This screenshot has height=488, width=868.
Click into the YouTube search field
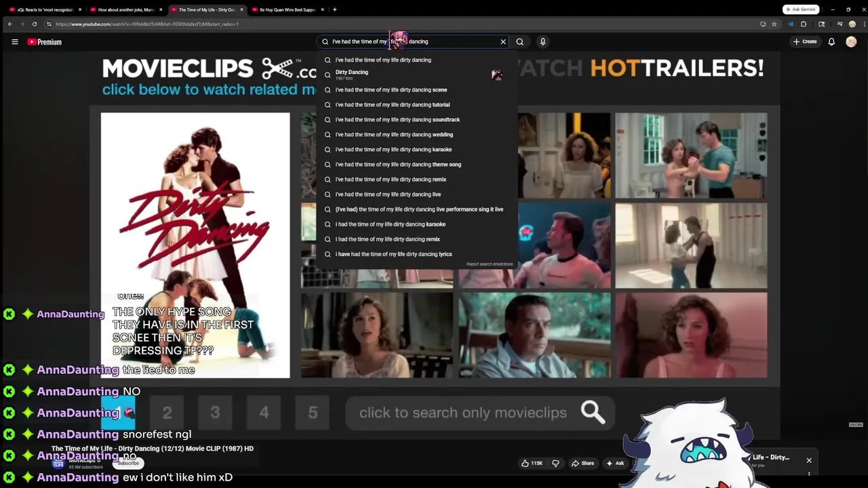414,41
